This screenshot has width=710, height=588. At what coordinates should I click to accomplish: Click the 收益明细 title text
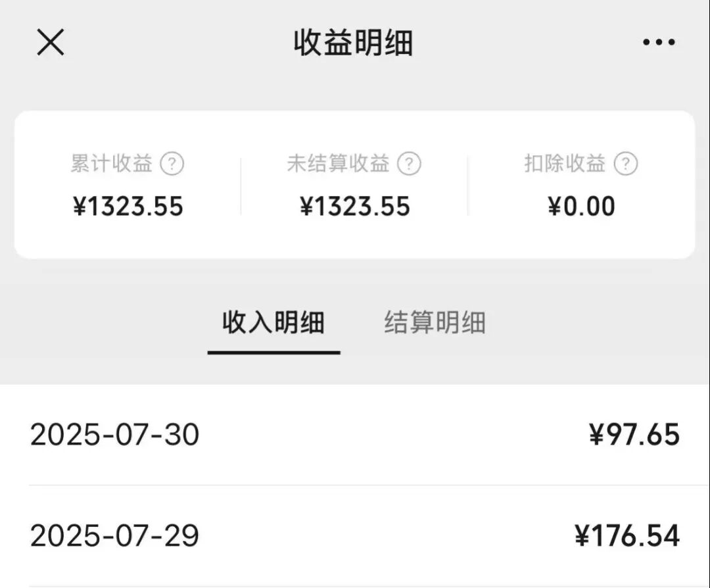(x=355, y=41)
